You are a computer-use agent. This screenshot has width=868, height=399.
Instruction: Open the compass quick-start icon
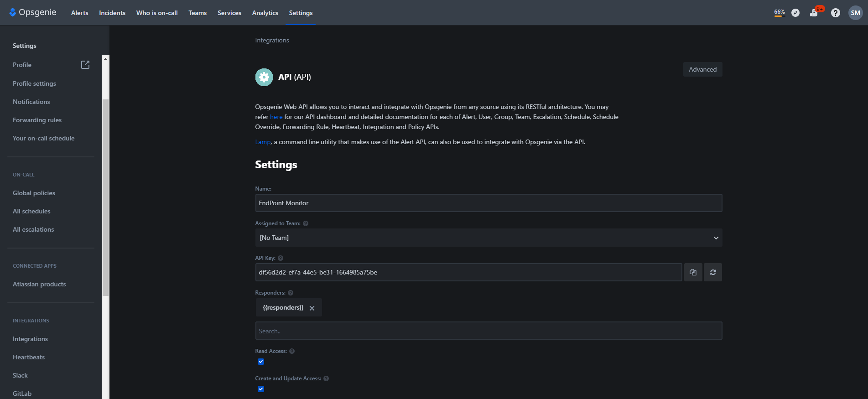pos(795,13)
